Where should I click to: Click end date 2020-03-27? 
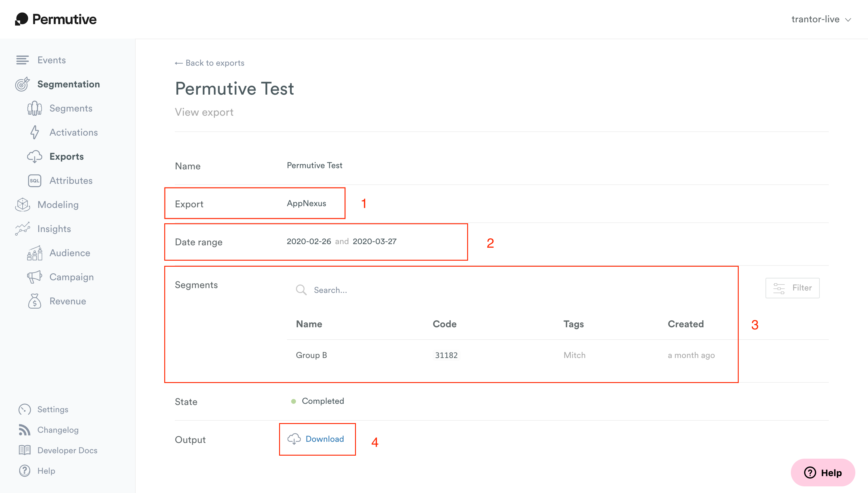(374, 241)
